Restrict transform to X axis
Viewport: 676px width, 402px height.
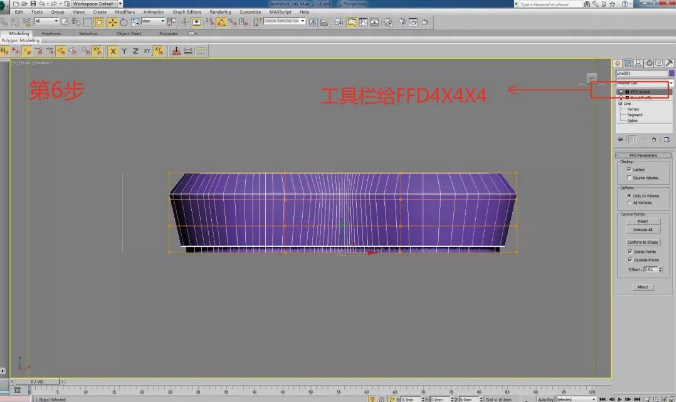[112, 50]
